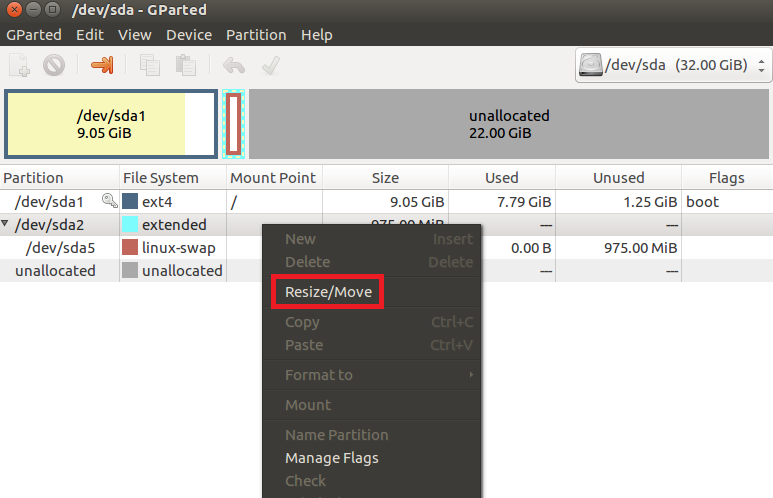Expand the Format to submenu arrow
Image resolution: width=773 pixels, height=498 pixels.
[x=471, y=375]
